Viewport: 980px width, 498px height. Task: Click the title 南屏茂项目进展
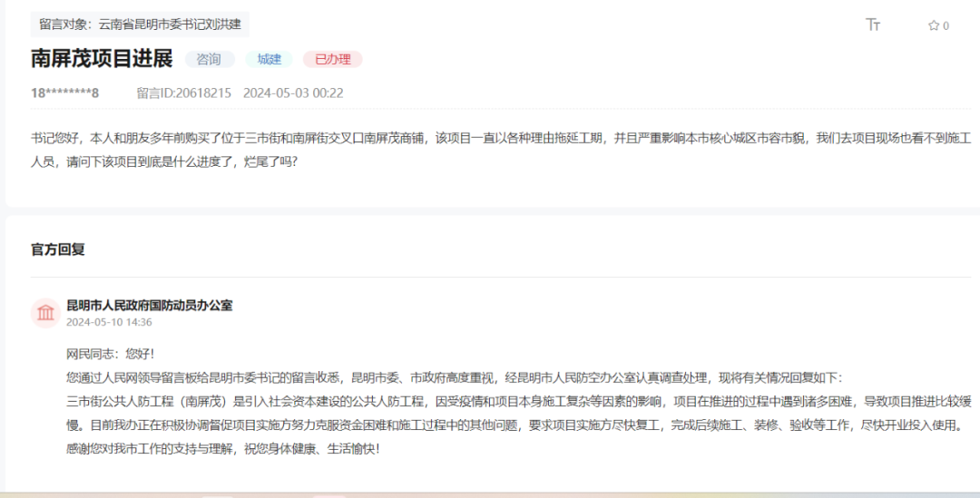click(x=102, y=59)
